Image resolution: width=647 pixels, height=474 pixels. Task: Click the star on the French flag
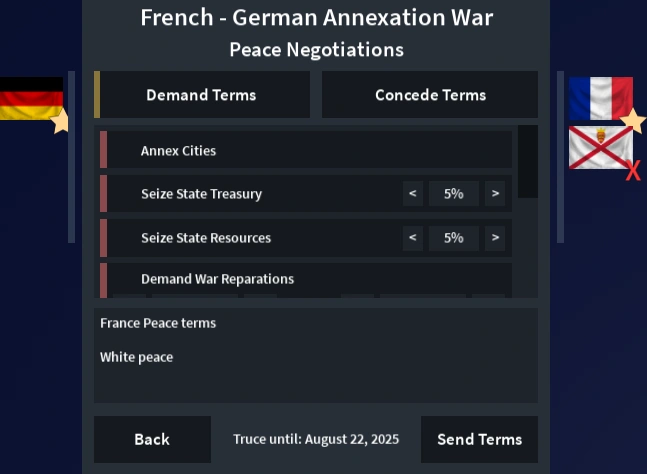point(633,121)
